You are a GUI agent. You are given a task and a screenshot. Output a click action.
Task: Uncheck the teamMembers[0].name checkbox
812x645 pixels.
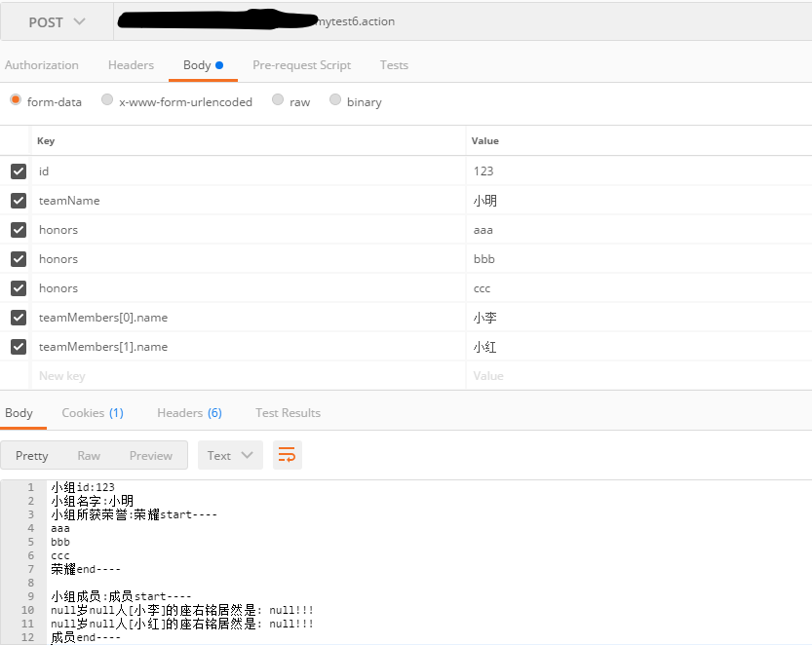click(19, 318)
